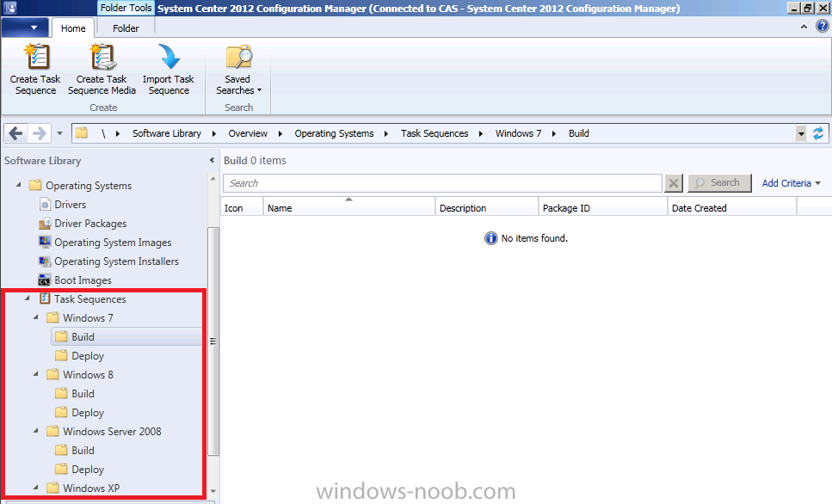832x504 pixels.
Task: Select Windows 7 folder
Action: click(x=88, y=317)
